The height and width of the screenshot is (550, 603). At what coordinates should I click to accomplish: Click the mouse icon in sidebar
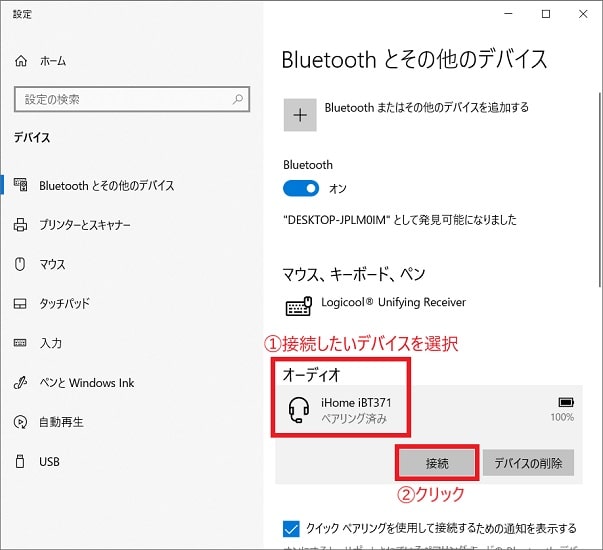pyautogui.click(x=20, y=264)
